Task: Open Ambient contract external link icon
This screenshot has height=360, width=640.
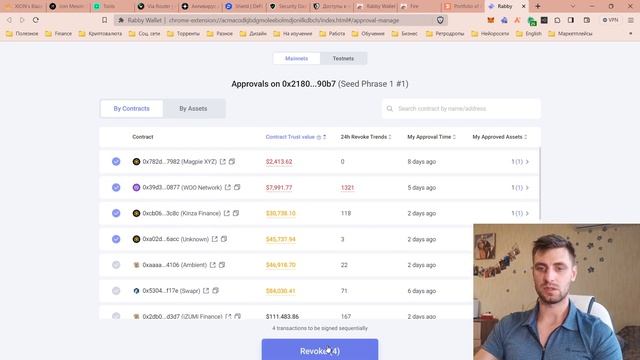Action: coord(213,265)
